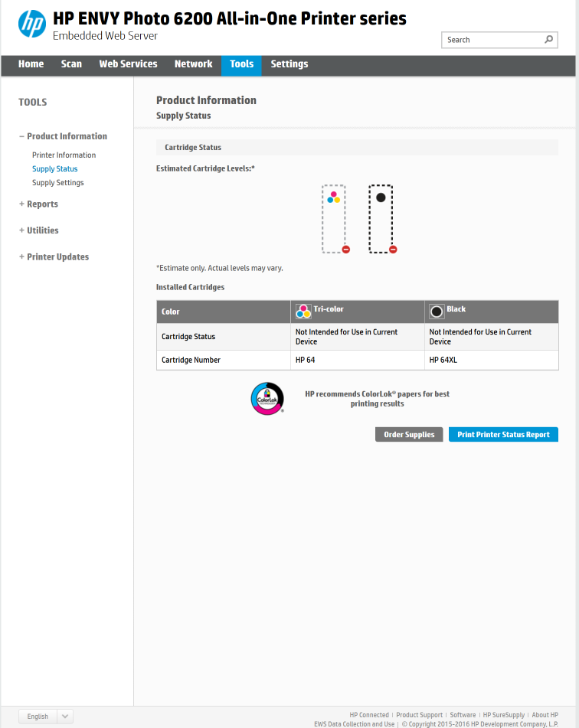Click the Black status 'Not Intended for Use' cell
This screenshot has height=728, width=579.
point(491,337)
